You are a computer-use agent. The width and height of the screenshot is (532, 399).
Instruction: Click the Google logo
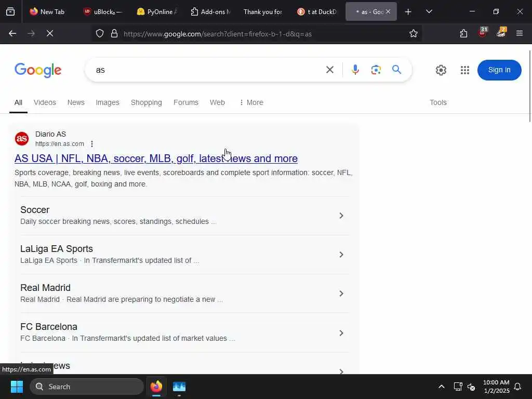point(38,70)
